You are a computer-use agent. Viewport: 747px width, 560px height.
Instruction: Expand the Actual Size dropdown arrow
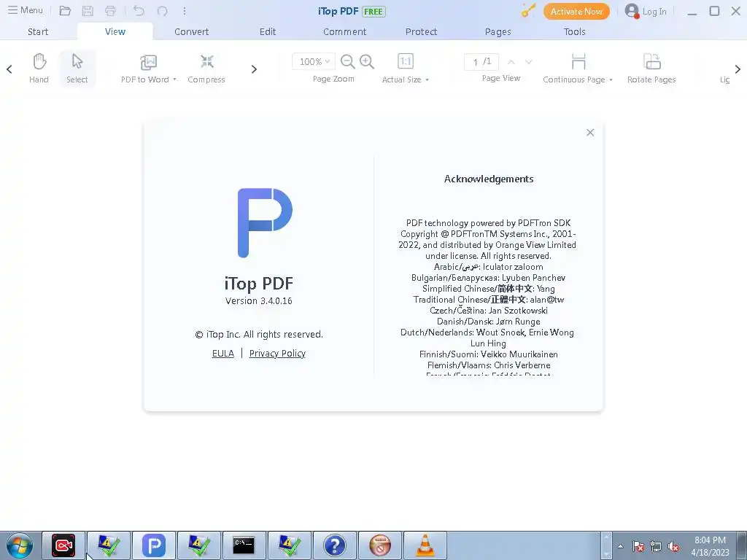tap(427, 80)
